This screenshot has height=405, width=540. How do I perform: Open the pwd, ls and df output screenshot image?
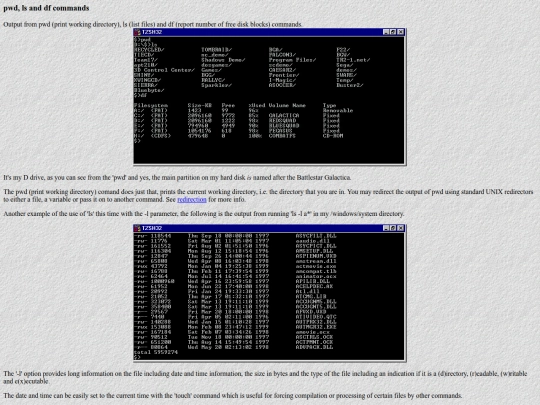coord(270,97)
